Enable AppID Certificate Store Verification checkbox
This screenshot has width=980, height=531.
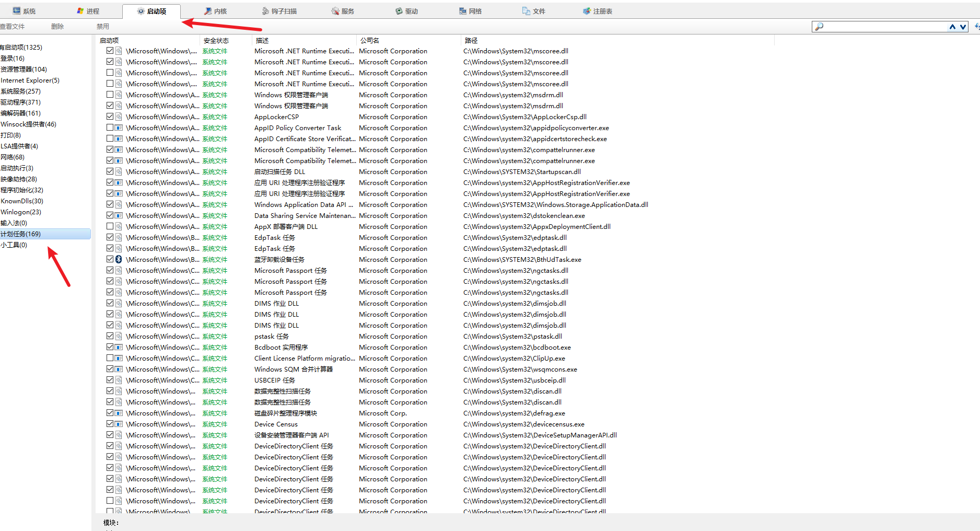110,138
